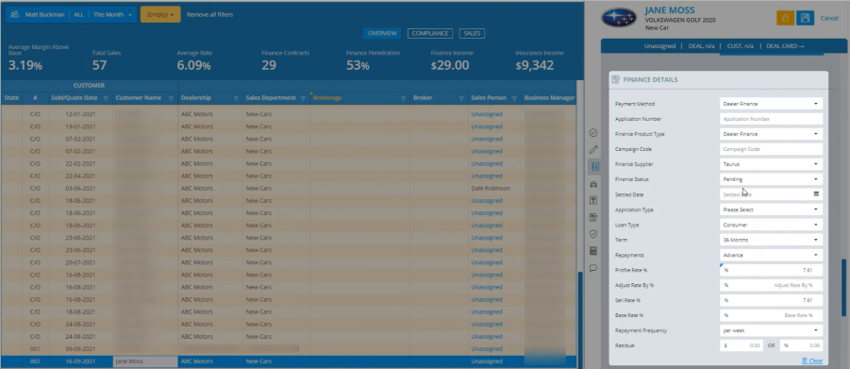
Task: Open the Repayments dropdown
Action: pos(771,255)
